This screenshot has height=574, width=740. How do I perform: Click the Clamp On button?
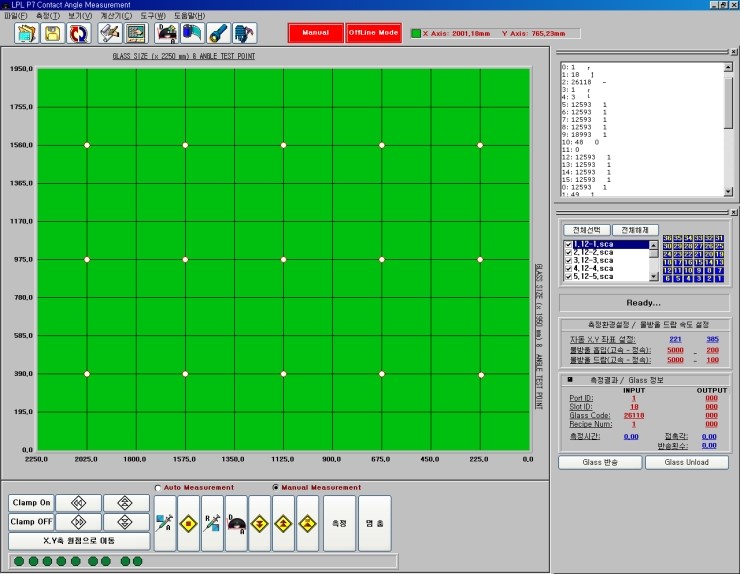pyautogui.click(x=31, y=503)
